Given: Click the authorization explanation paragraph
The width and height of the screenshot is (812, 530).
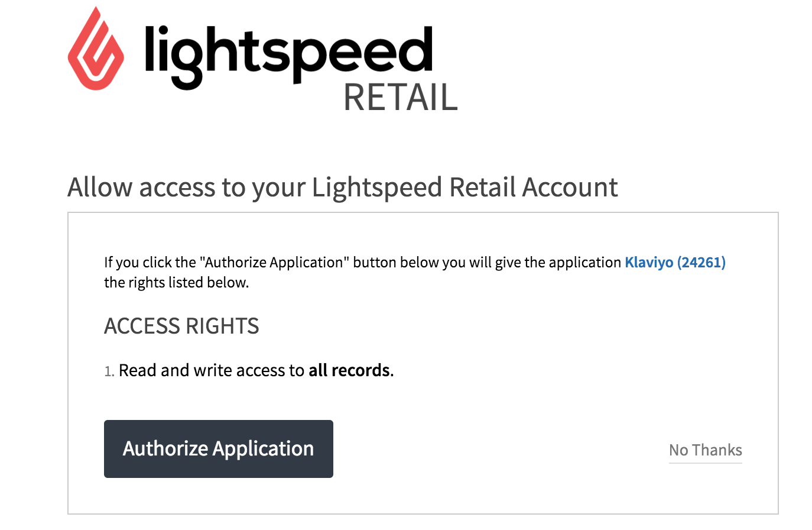Looking at the screenshot, I should click(x=355, y=272).
